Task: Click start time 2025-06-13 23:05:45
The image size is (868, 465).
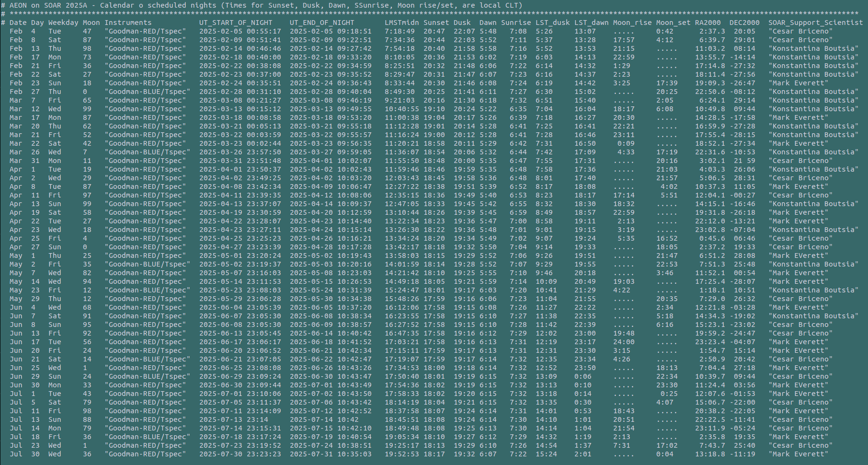Action: click(240, 333)
